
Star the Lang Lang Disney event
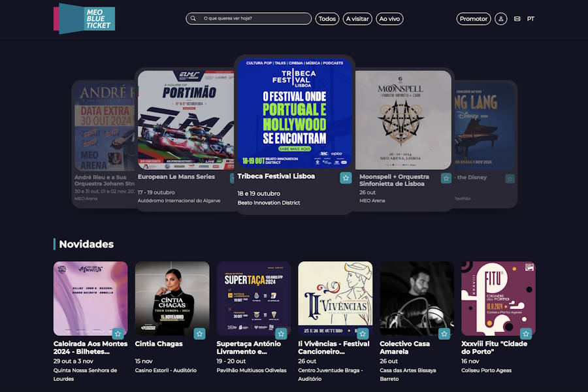(x=510, y=178)
